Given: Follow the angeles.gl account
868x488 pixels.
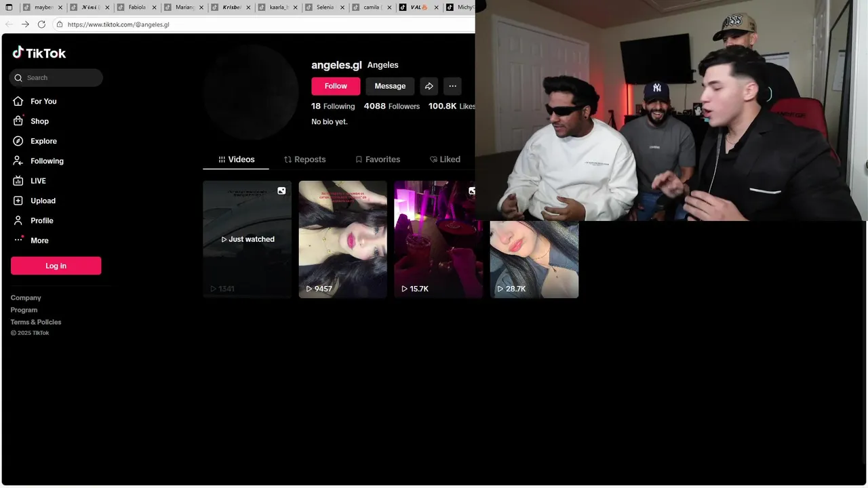Looking at the screenshot, I should (x=336, y=86).
